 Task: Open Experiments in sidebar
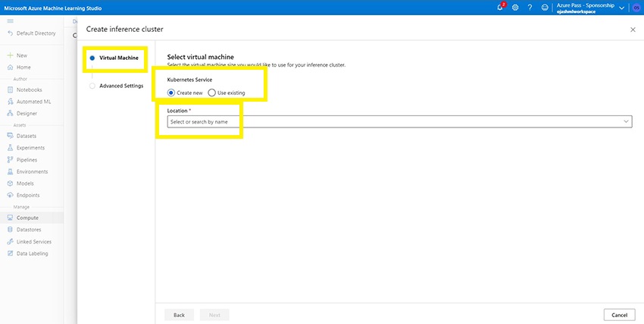[26, 148]
